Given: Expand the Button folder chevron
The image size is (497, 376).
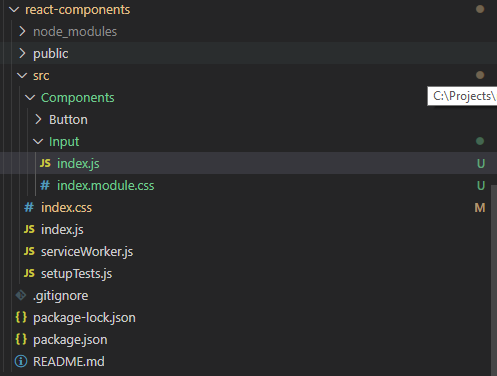Looking at the screenshot, I should 38,119.
